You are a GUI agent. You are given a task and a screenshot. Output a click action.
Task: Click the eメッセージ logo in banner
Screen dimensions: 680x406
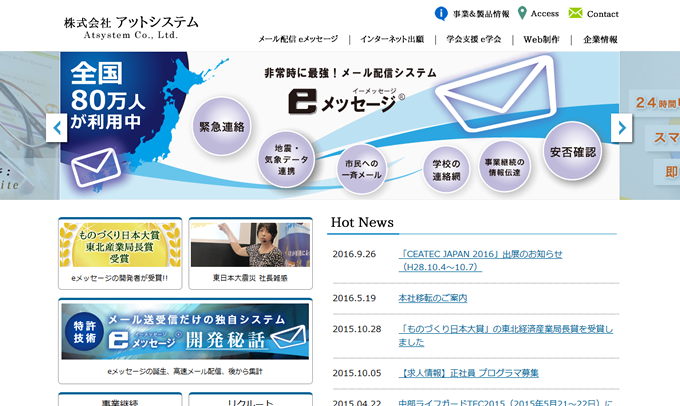pos(347,101)
